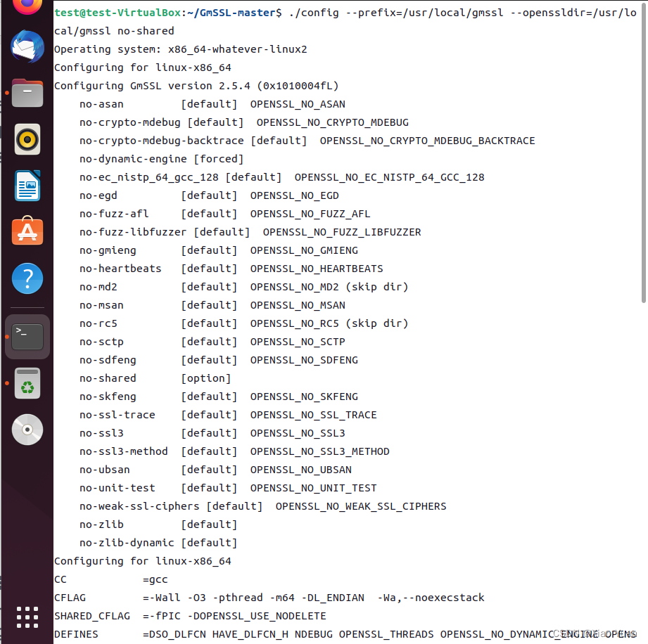Click '-Wa,--noexecstack' flag text

pyautogui.click(x=431, y=598)
